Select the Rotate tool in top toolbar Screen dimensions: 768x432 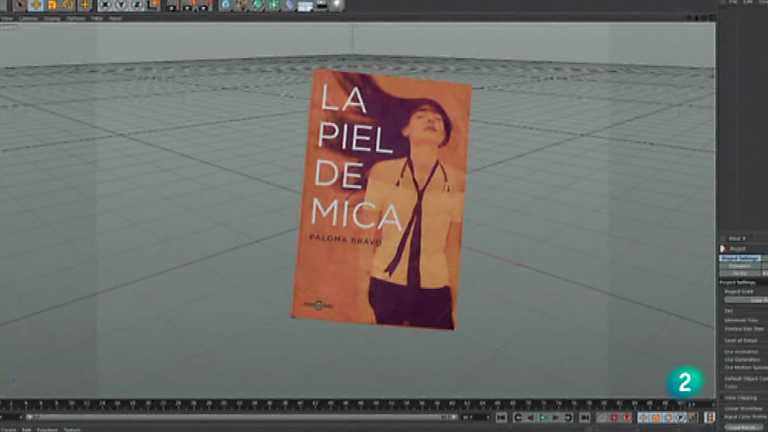coord(68,5)
